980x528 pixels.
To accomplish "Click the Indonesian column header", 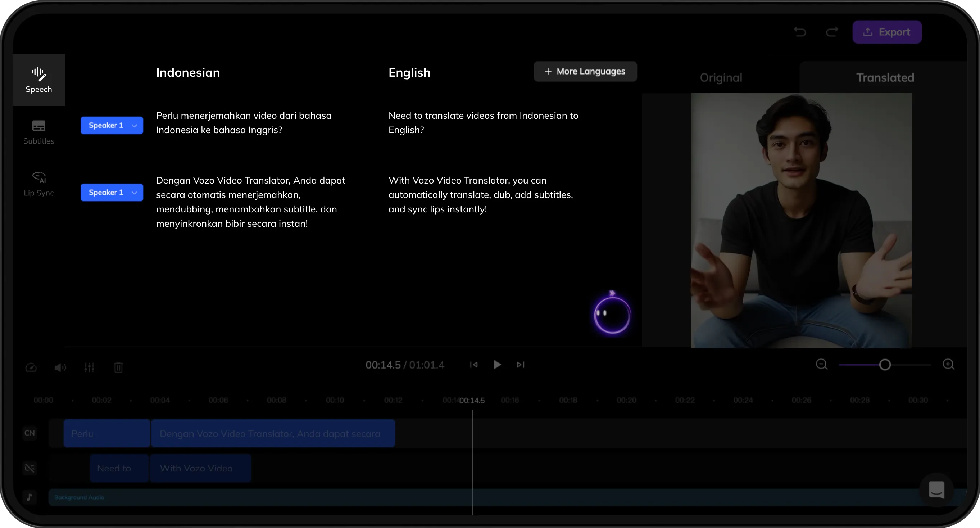I will tap(188, 72).
